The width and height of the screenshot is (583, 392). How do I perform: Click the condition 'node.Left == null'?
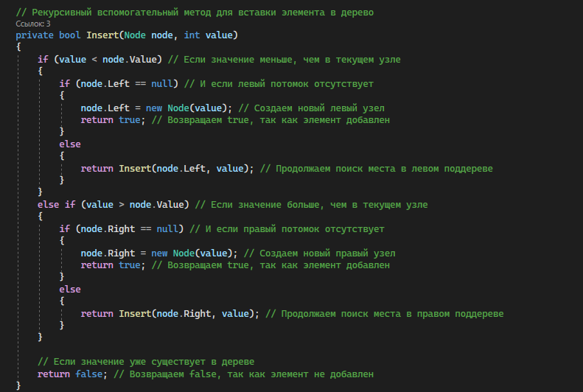click(127, 83)
